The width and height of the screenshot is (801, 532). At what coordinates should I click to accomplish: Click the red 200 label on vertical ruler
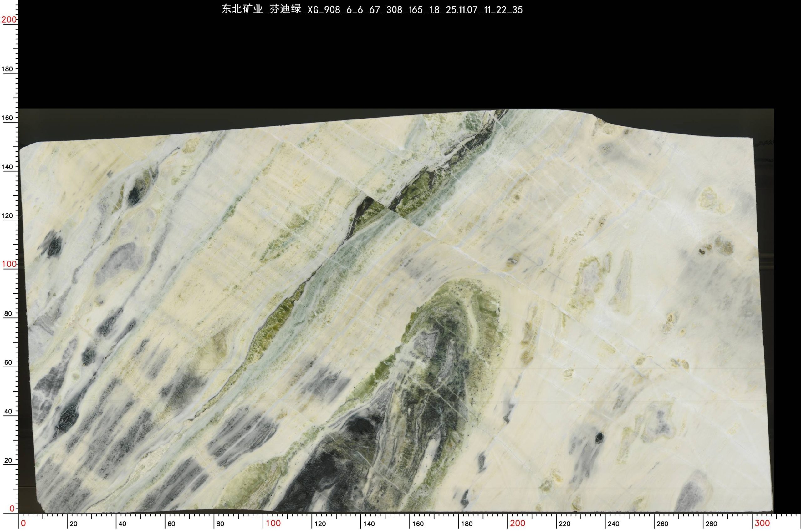pos(8,20)
